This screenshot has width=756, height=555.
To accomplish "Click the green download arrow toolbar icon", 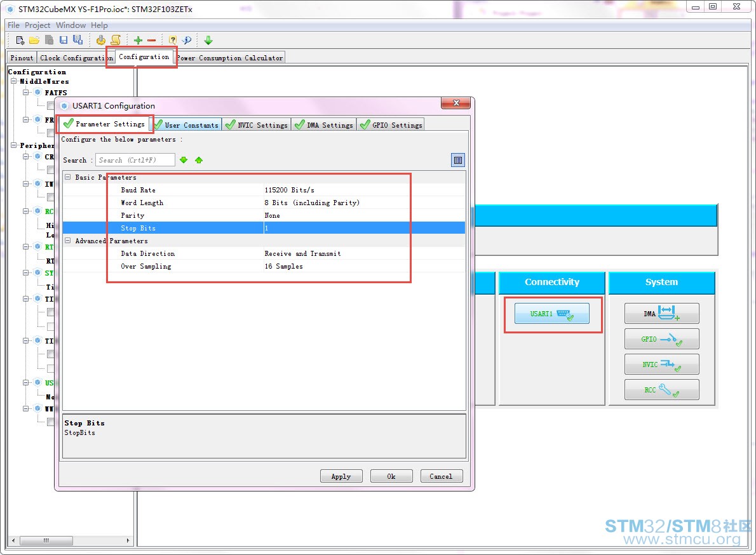I will pyautogui.click(x=208, y=40).
